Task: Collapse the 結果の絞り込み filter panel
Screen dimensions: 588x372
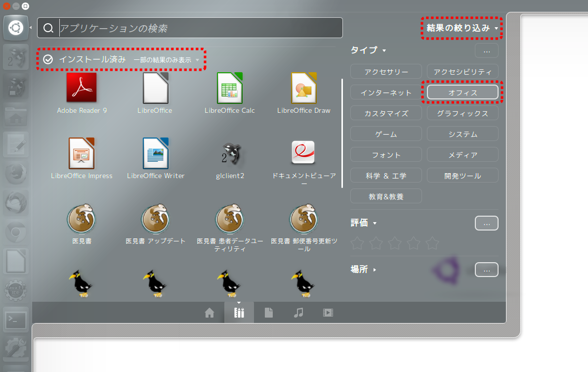Action: tap(462, 28)
